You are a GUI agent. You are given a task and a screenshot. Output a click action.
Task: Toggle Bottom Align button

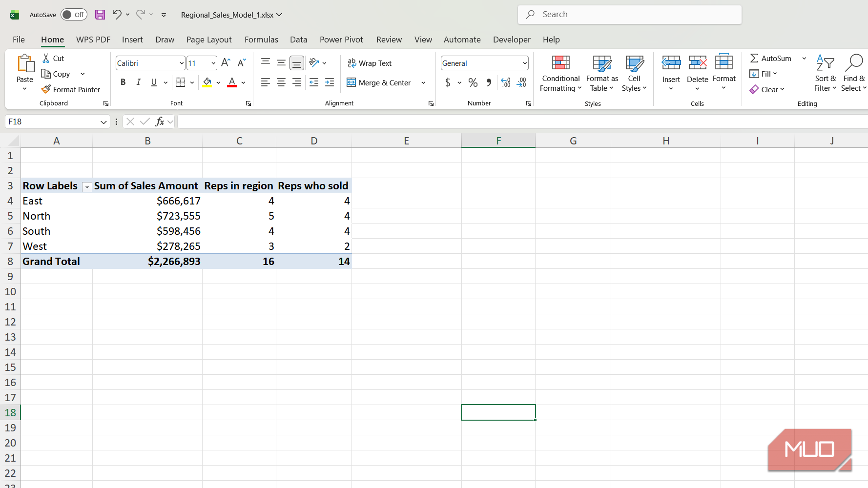click(297, 63)
